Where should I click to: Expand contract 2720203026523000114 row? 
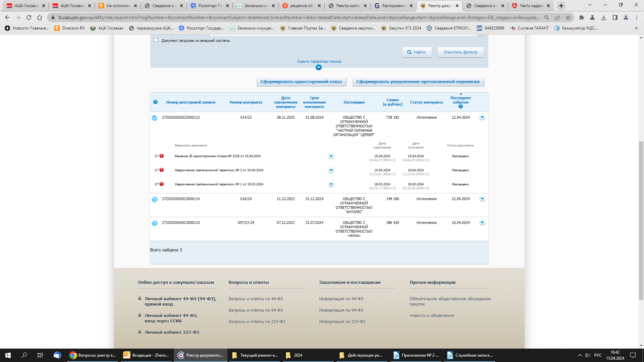pos(155,199)
